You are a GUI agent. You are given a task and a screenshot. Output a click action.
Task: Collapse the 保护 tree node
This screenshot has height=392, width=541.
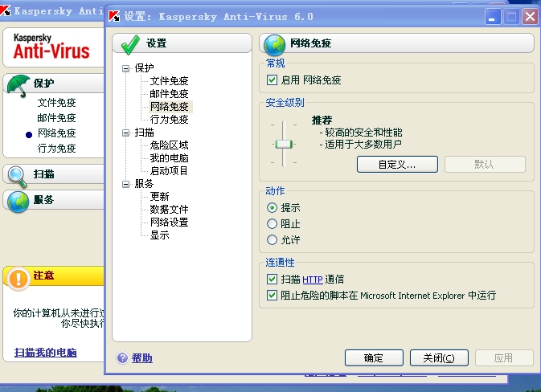(126, 68)
